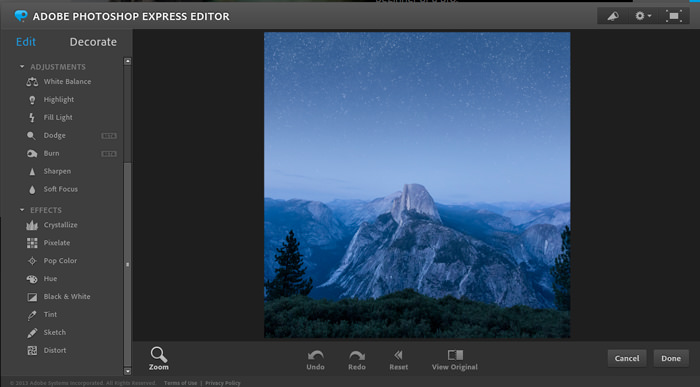Image resolution: width=700 pixels, height=387 pixels.
Task: Choose the Black & White effect
Action: pyautogui.click(x=67, y=296)
